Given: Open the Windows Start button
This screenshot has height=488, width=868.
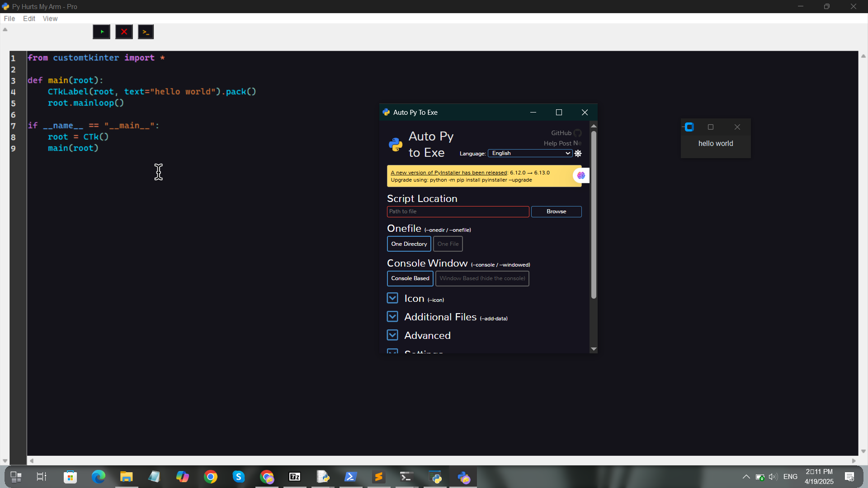Looking at the screenshot, I should tap(16, 477).
